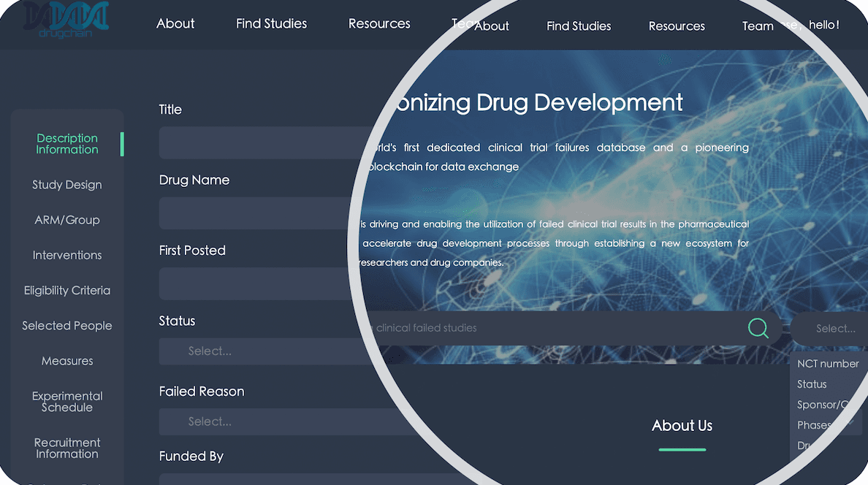Select Status option in the search filter list
The image size is (868, 485).
pos(812,384)
